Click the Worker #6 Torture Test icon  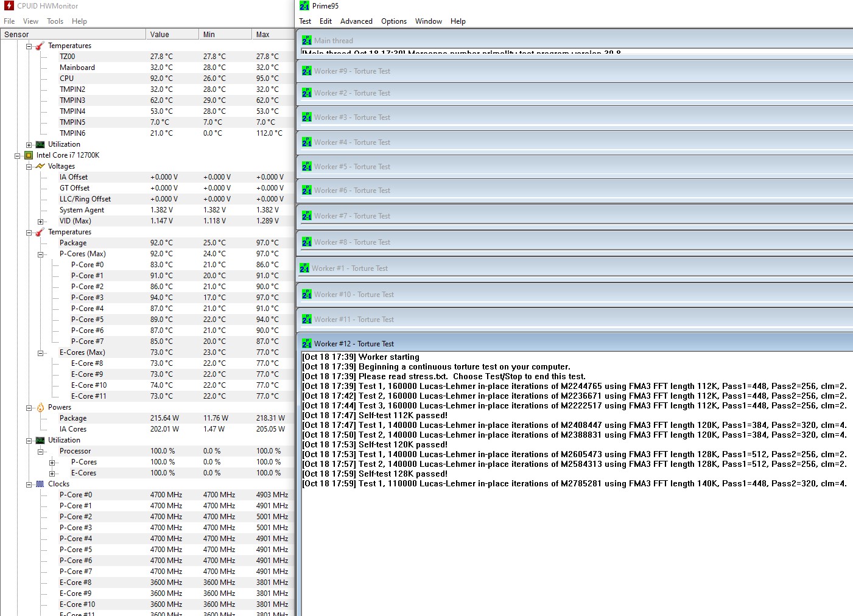(307, 191)
